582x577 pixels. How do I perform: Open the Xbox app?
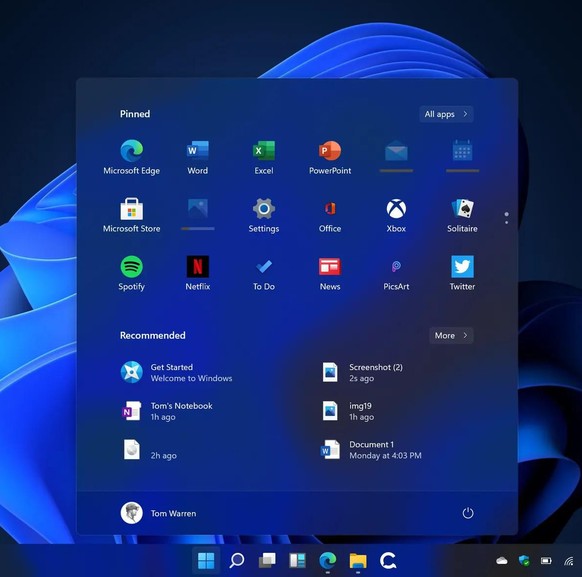pos(396,215)
